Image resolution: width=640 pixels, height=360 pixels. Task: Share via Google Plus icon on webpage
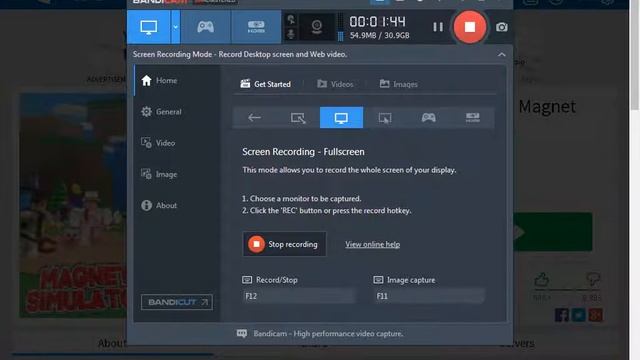coord(596,315)
